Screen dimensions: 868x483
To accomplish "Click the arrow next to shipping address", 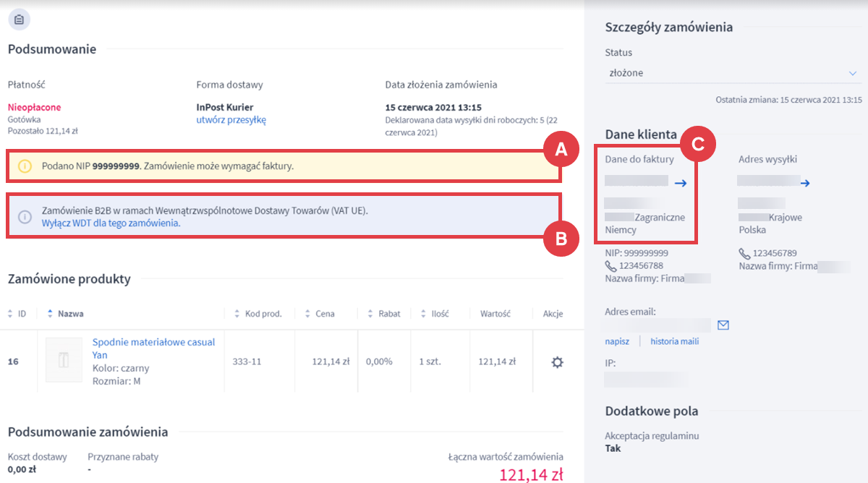I will coord(804,184).
